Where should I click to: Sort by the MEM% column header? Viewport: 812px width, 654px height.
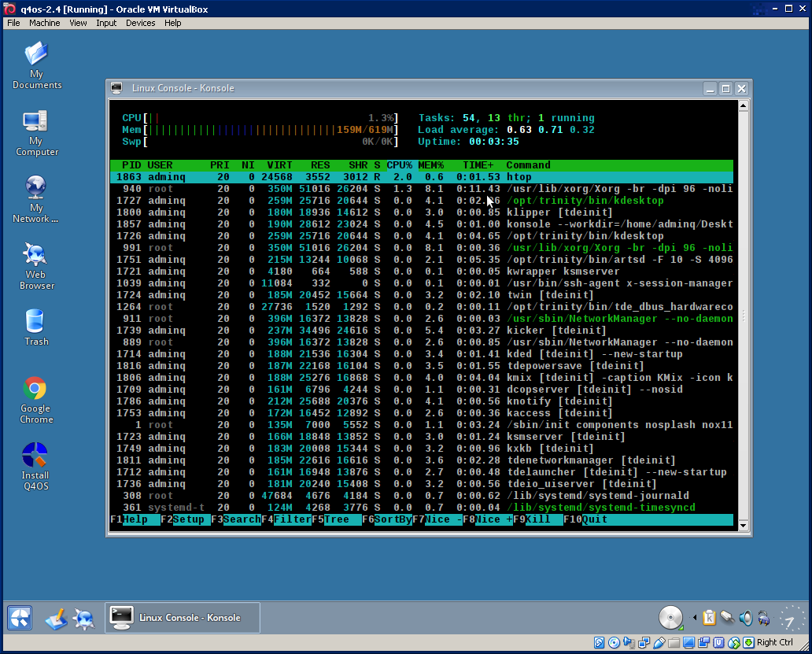point(430,165)
